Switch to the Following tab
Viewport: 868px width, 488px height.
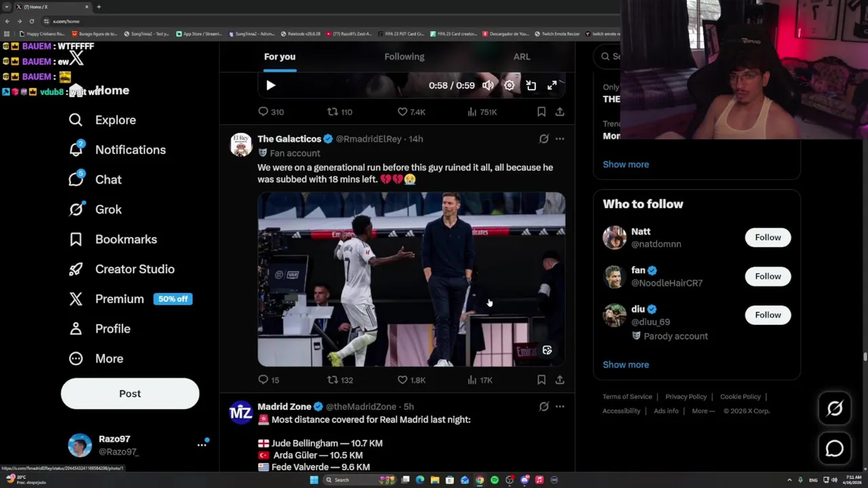(x=404, y=57)
